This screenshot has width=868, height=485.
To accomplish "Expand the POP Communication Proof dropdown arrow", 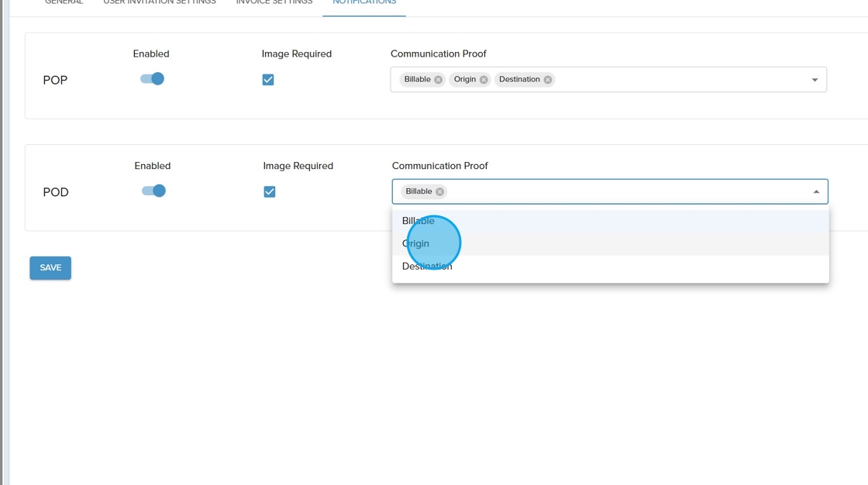I will (x=815, y=80).
